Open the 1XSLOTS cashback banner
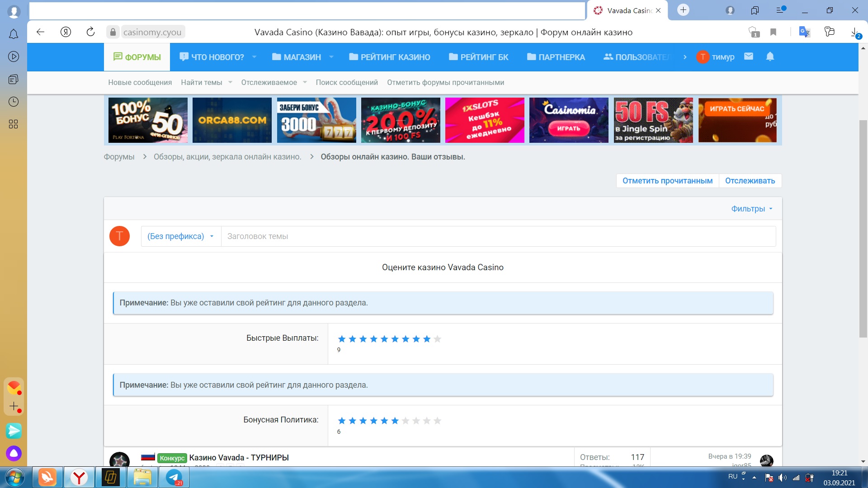The width and height of the screenshot is (868, 488). (485, 120)
